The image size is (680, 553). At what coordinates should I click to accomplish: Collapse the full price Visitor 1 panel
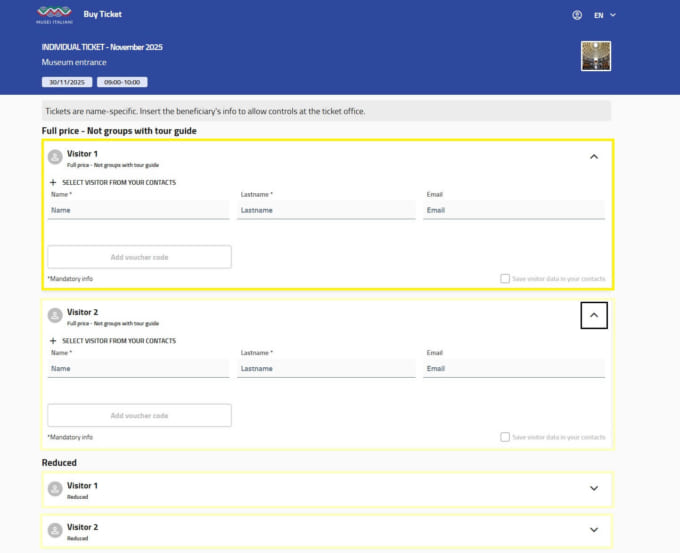point(594,157)
